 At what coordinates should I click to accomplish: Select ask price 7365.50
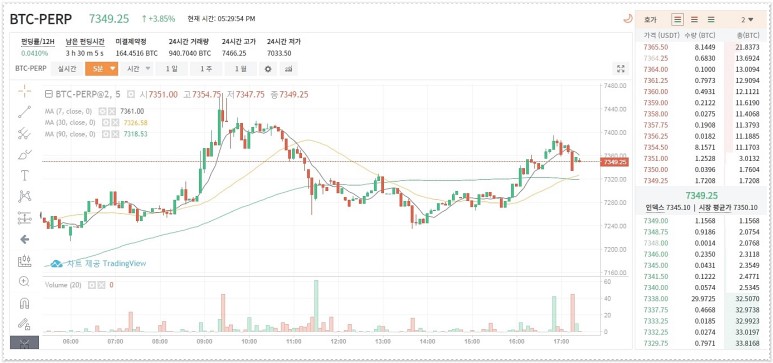tap(656, 47)
